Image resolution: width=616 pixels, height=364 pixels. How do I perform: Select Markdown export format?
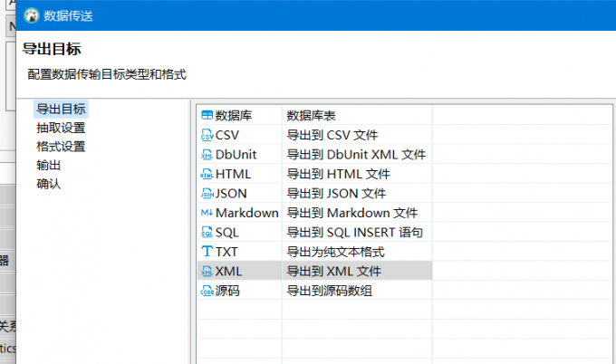246,213
